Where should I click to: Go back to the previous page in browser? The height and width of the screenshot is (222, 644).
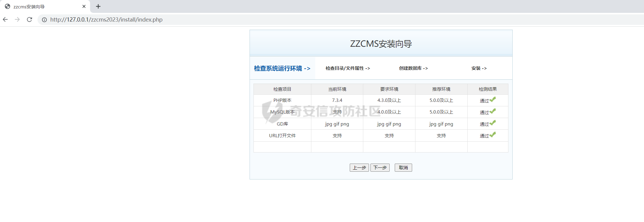(5, 19)
